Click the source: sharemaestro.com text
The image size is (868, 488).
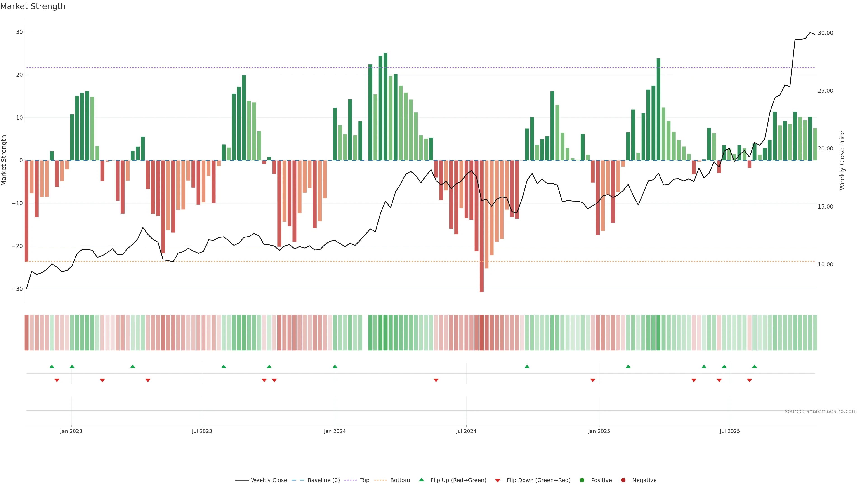pyautogui.click(x=821, y=411)
